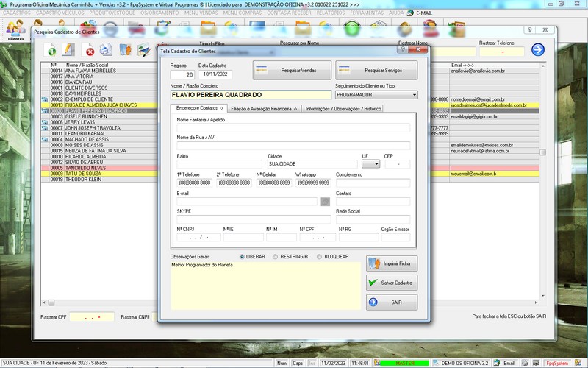This screenshot has width=588, height=368.
Task: Open RELATÓRIOS menu
Action: (x=330, y=13)
